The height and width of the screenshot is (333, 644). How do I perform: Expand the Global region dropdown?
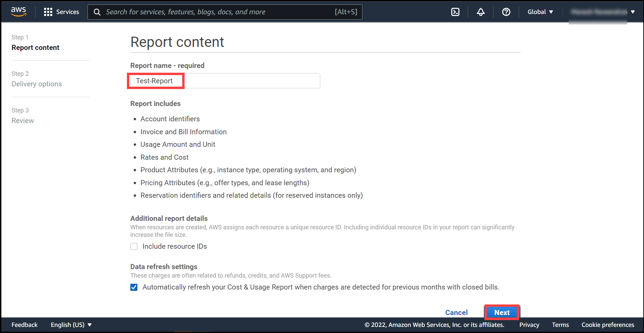click(x=540, y=12)
